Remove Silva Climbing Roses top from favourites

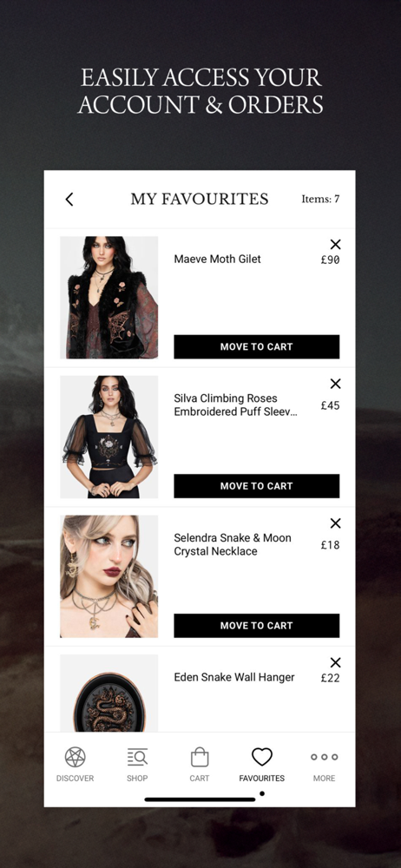click(335, 384)
